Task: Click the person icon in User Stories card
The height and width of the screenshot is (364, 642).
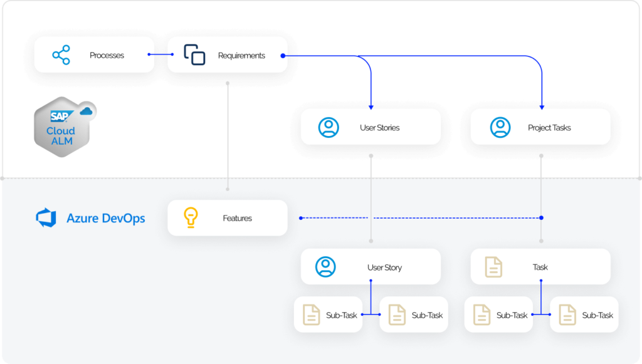Action: (329, 127)
